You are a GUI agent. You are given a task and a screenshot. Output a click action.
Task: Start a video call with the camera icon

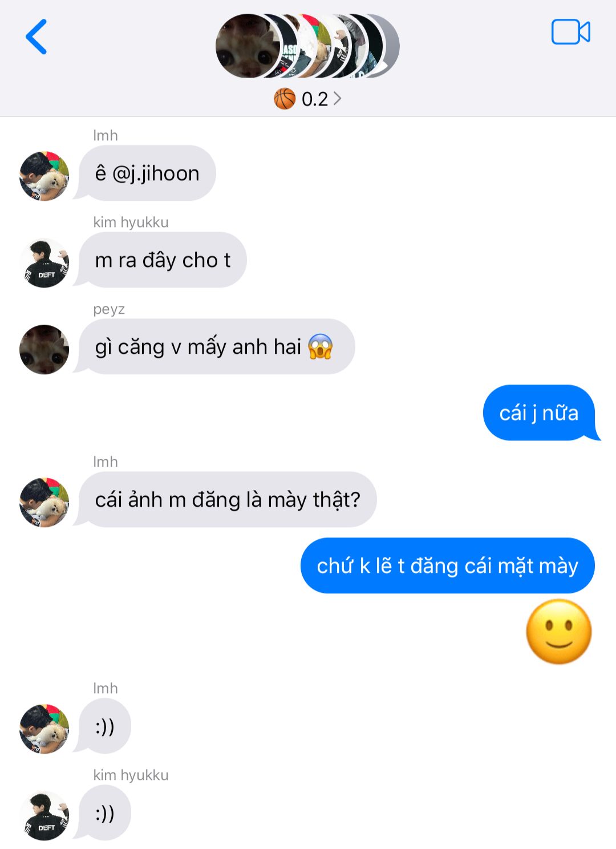[570, 32]
